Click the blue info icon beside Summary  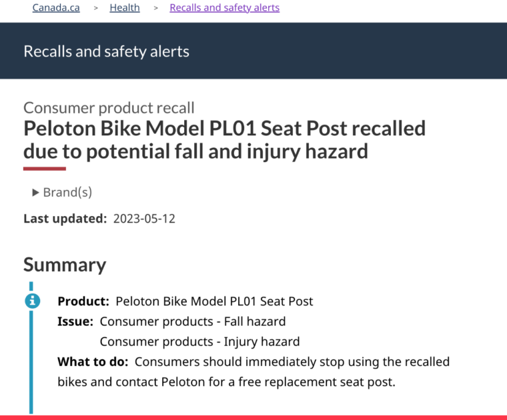point(31,301)
